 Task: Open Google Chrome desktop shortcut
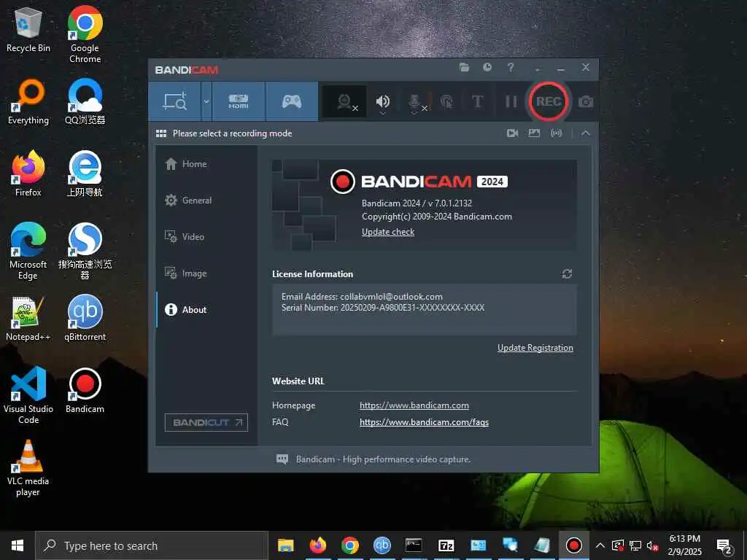pos(85,34)
